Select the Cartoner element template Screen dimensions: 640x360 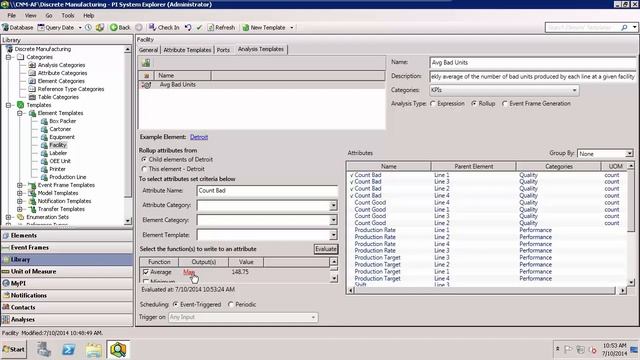click(x=60, y=129)
